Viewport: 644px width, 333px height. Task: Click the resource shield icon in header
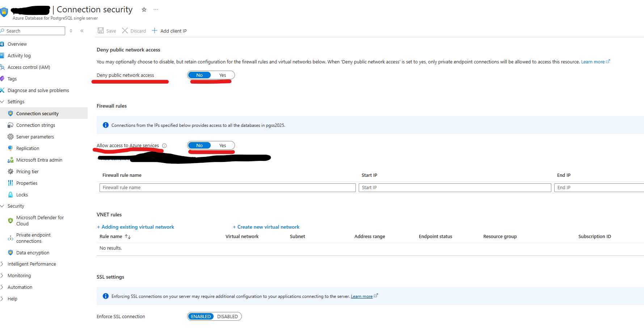[4, 12]
